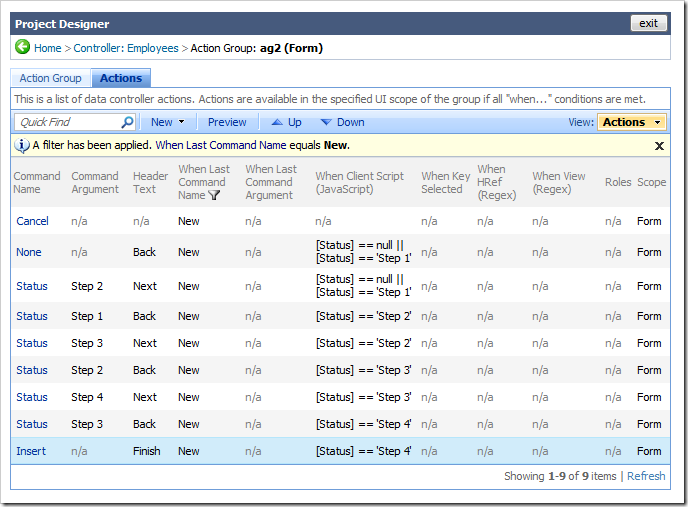
Task: Move action down with Down arrow
Action: (341, 122)
